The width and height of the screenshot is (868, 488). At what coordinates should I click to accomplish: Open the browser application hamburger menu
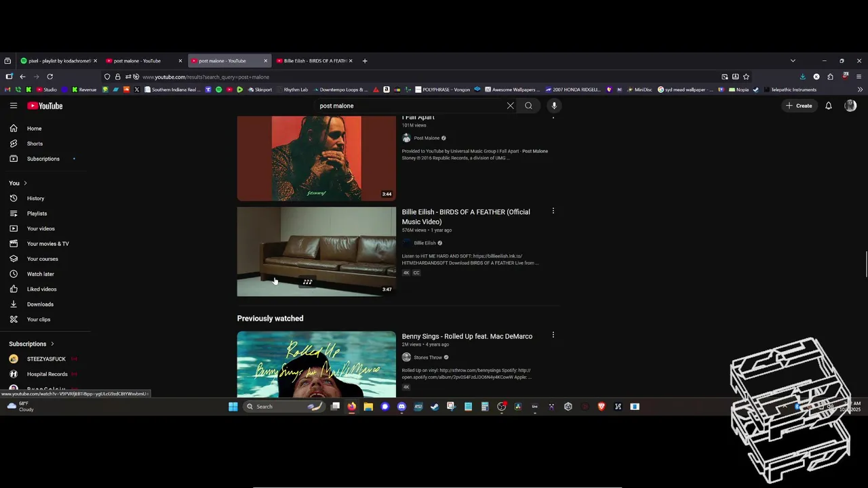coord(859,77)
